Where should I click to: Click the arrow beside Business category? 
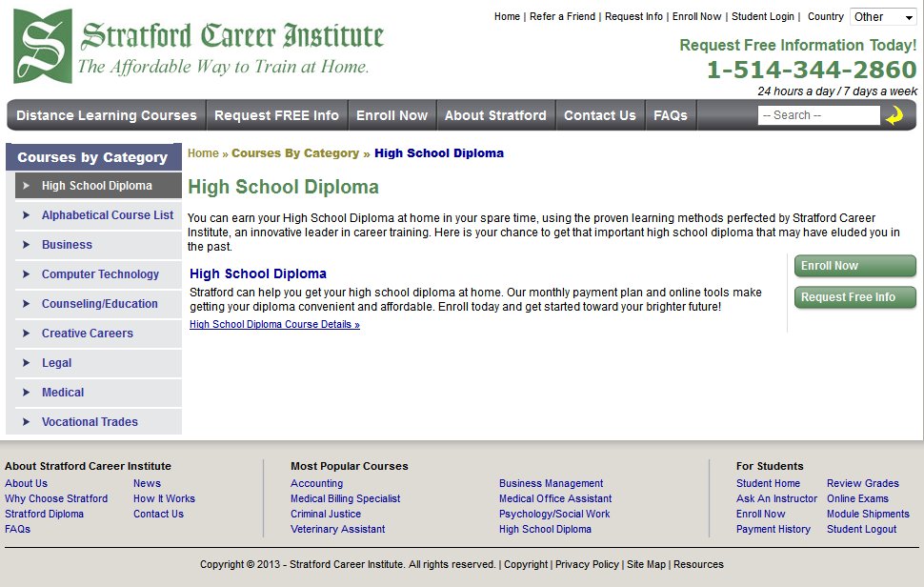click(x=26, y=245)
